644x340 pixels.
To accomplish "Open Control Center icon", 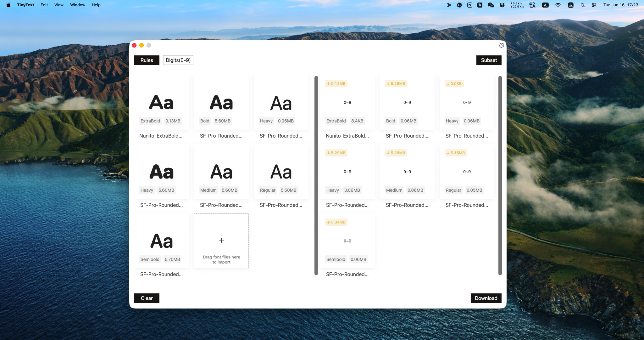I will coord(594,5).
